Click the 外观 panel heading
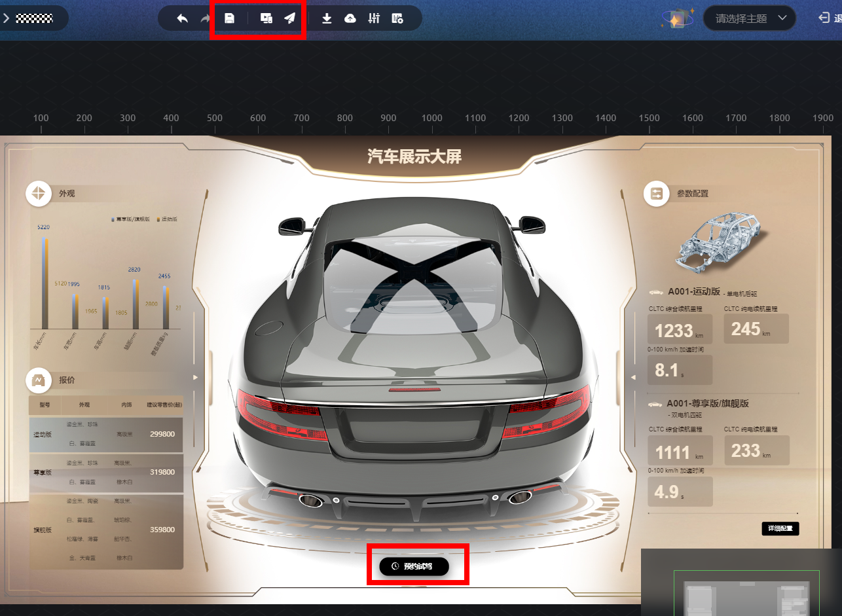This screenshot has height=616, width=842. [x=67, y=194]
